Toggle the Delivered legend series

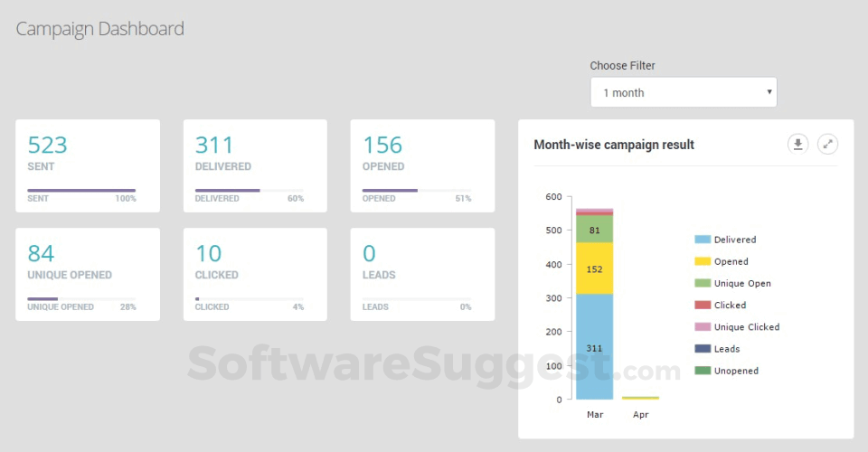(x=725, y=240)
